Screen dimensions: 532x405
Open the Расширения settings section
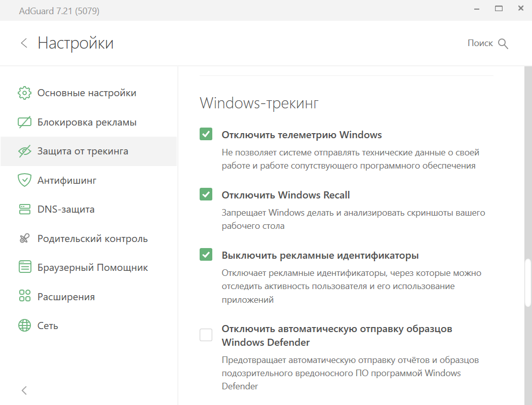click(x=66, y=296)
